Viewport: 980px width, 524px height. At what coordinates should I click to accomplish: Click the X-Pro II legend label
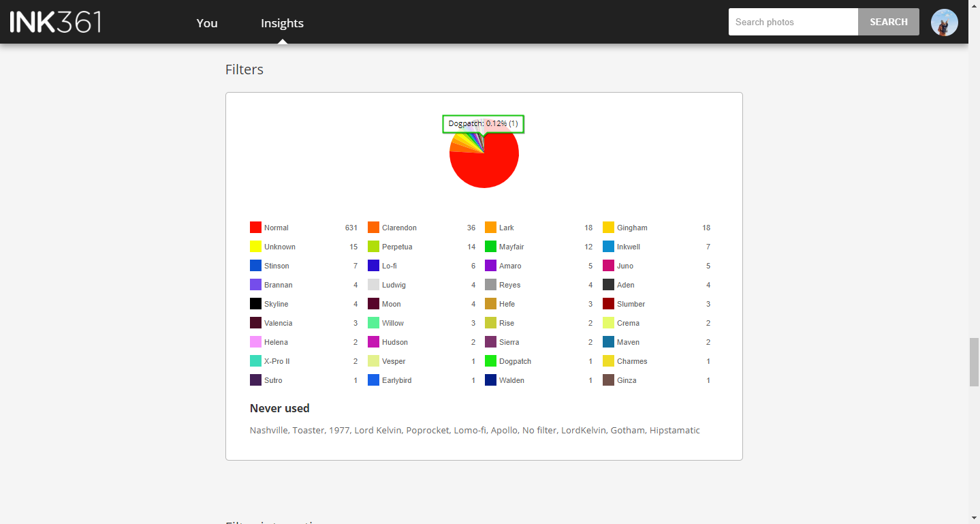pyautogui.click(x=276, y=361)
